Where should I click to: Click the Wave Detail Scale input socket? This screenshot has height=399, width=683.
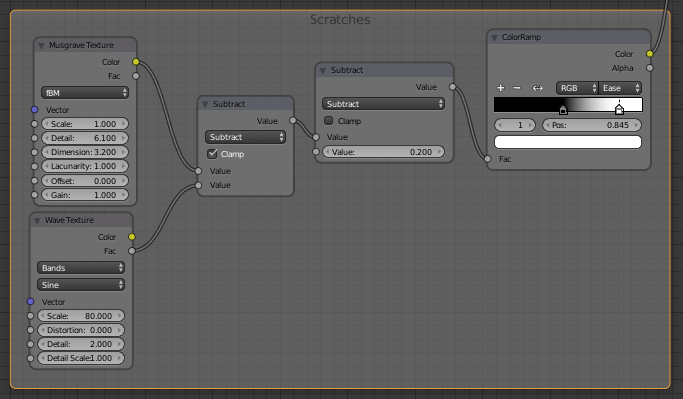[30, 358]
